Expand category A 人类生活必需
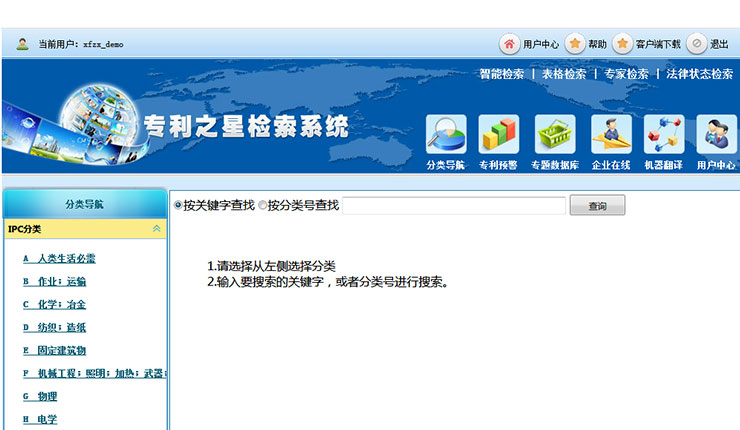 tap(59, 258)
